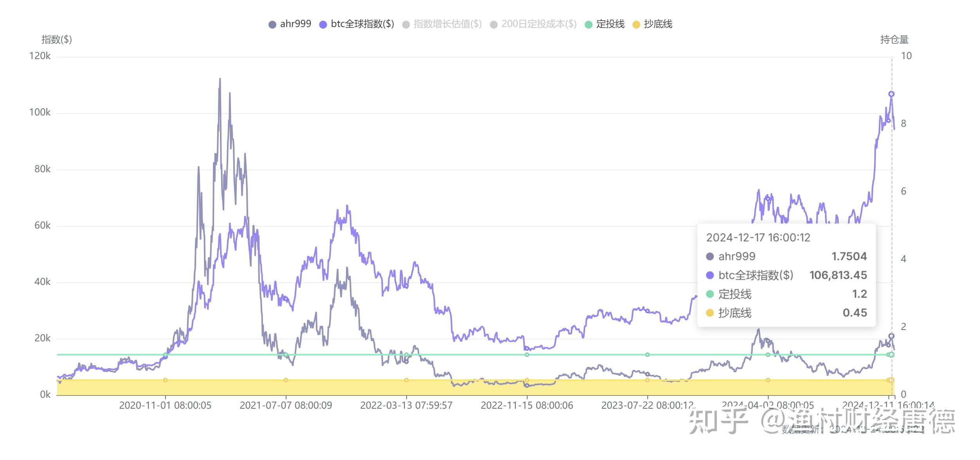980x460 pixels.
Task: Click the 指数($) axis title
Action: coord(57,40)
